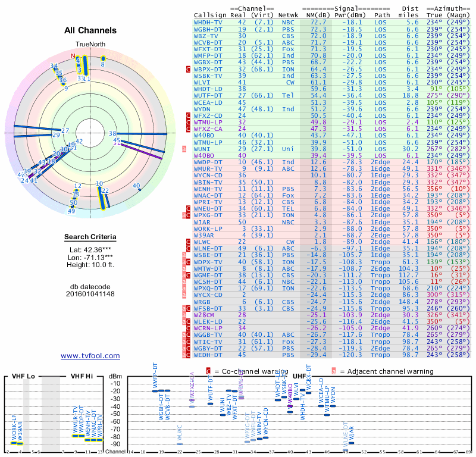476x457 pixels.
Task: Open the www.tvfool.com link
Action: [90, 356]
